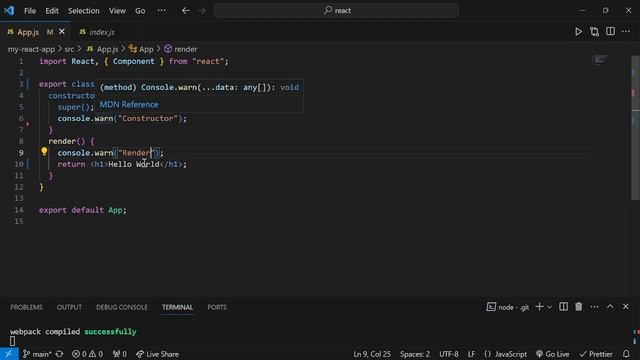The image size is (640, 360).
Task: Click the react command center search box
Action: pyautogui.click(x=336, y=11)
